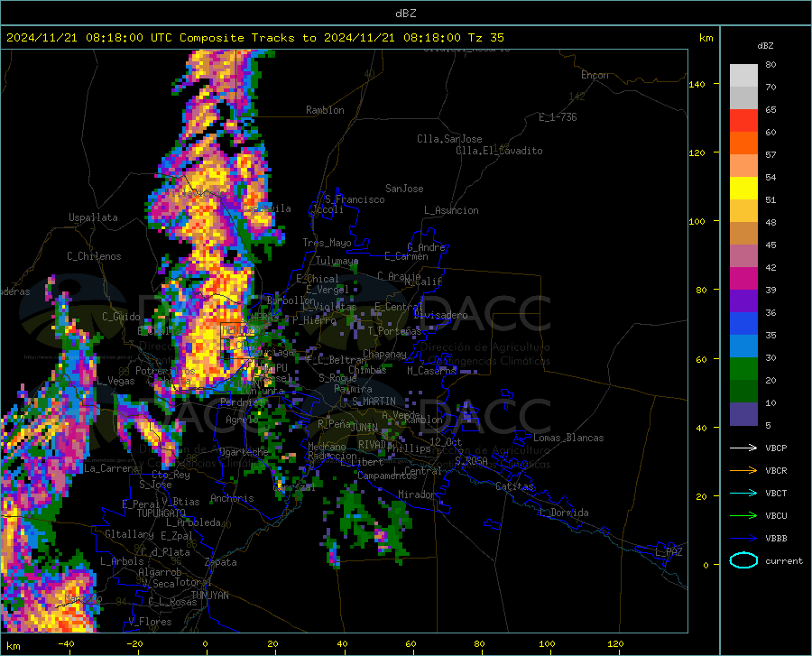
Task: Select the bright green 20–30 dBZ swatch
Action: [743, 369]
